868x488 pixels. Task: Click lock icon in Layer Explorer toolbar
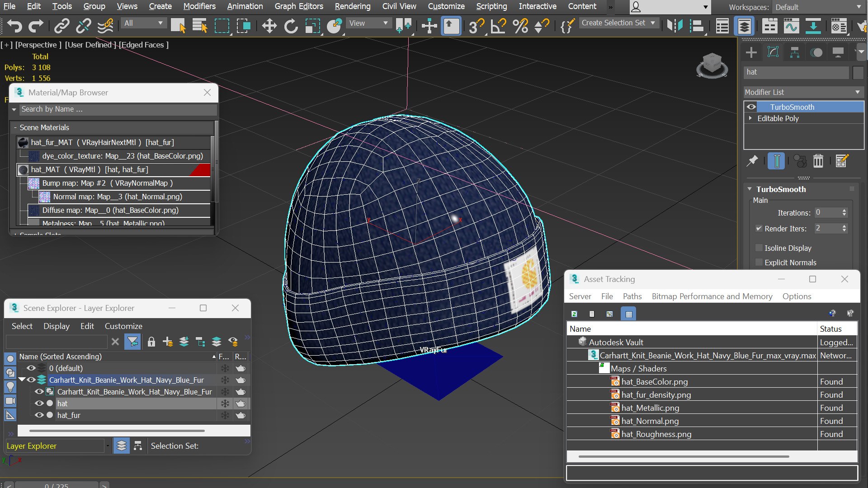coord(151,342)
